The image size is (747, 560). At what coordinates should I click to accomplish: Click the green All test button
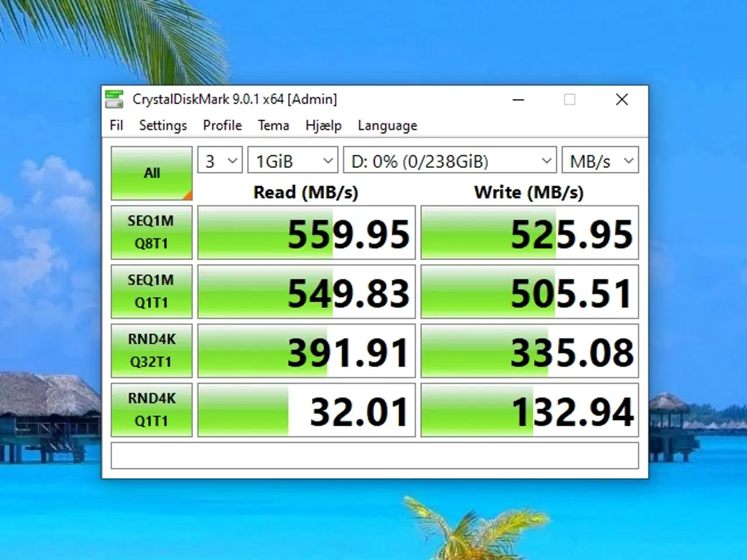click(x=151, y=173)
